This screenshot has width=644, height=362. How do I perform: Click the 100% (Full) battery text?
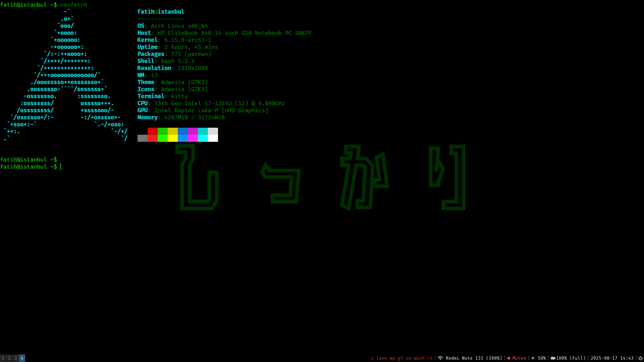pos(571,358)
